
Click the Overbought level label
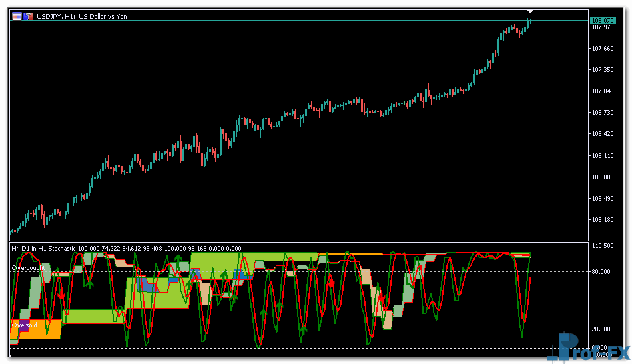[27, 267]
